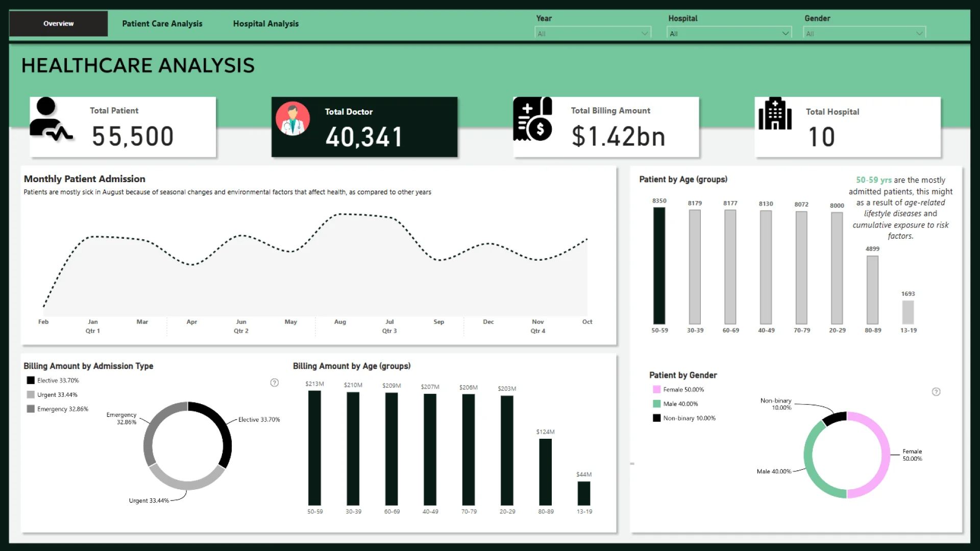Switch to Hospital Analysis tab
Image resolution: width=980 pixels, height=551 pixels.
pyautogui.click(x=265, y=23)
